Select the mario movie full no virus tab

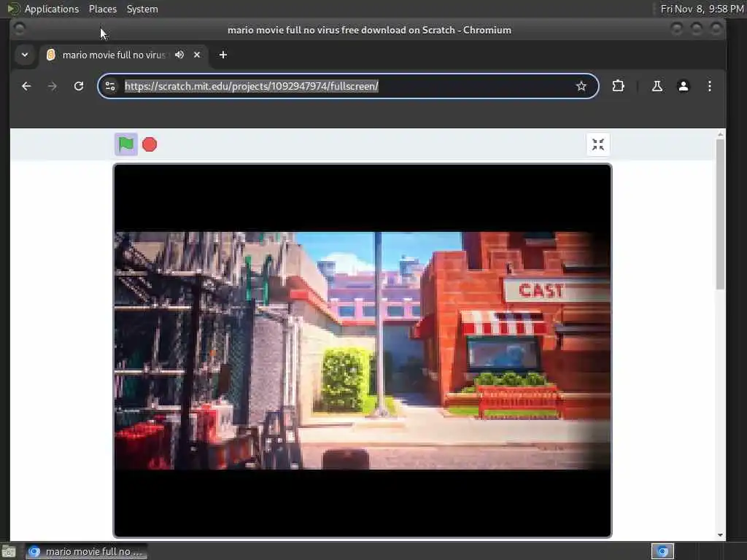point(123,55)
